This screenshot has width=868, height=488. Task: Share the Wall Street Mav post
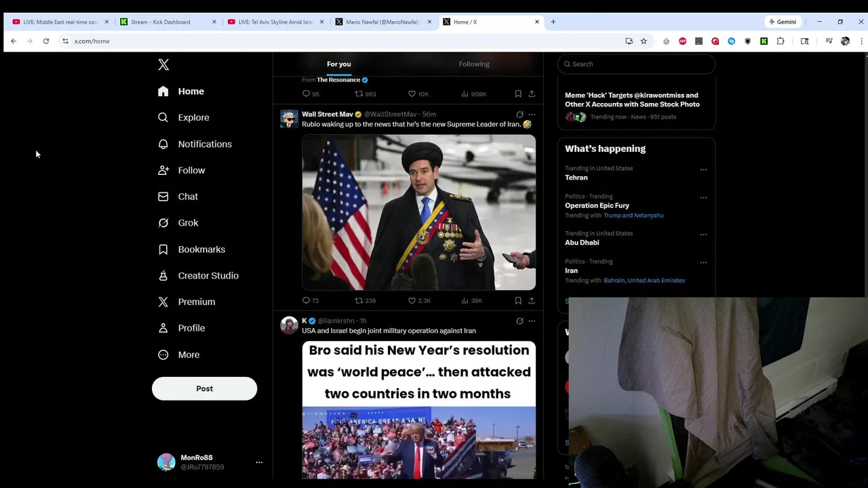532,300
